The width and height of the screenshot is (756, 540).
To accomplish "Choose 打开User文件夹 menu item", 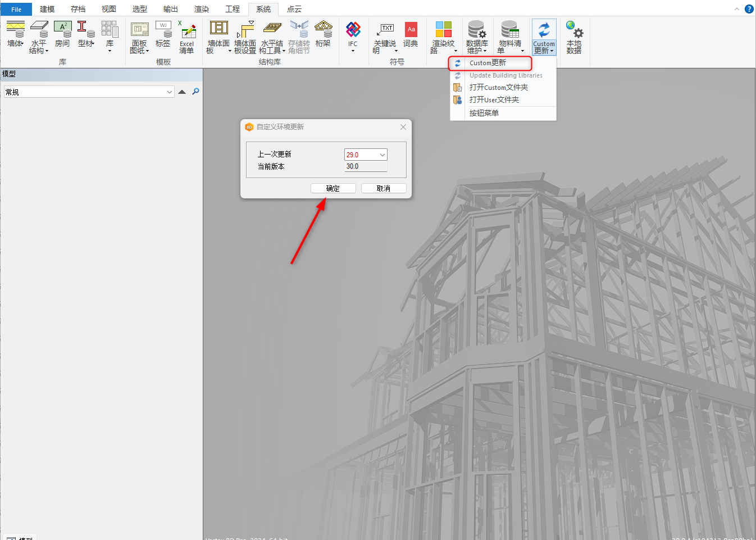I will [503, 100].
